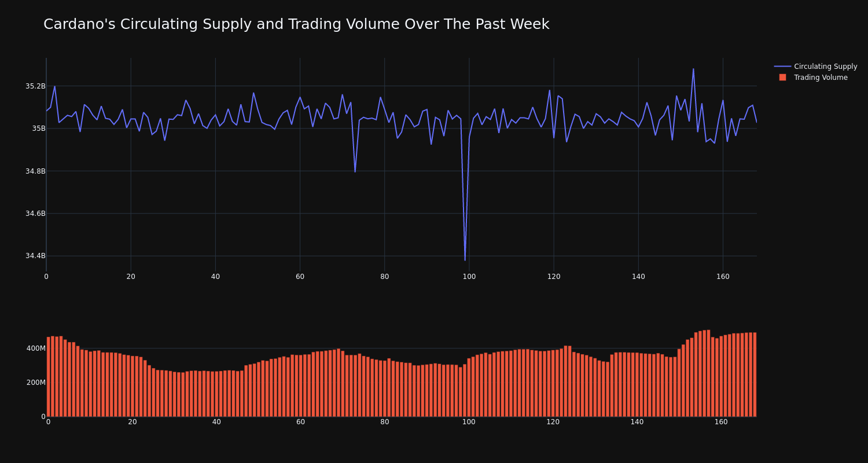
Task: Click the x-axis label 60 on supply chart
Action: (x=300, y=277)
